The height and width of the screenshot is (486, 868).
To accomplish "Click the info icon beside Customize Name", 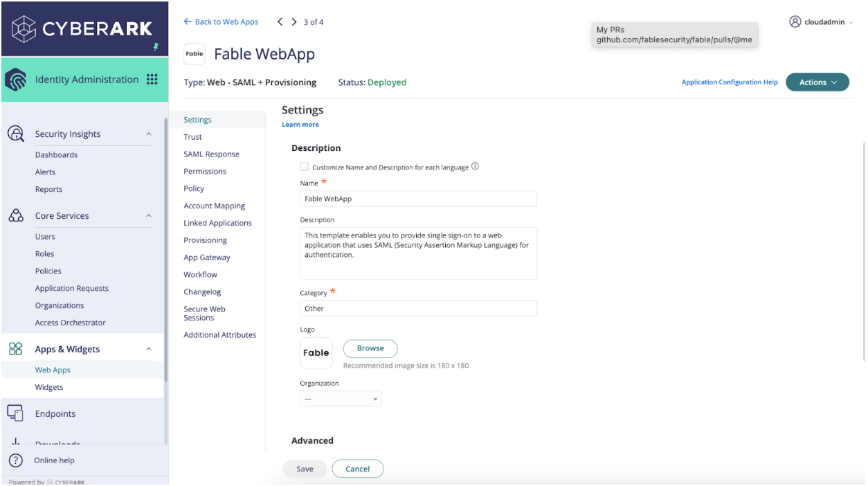I will tap(475, 166).
